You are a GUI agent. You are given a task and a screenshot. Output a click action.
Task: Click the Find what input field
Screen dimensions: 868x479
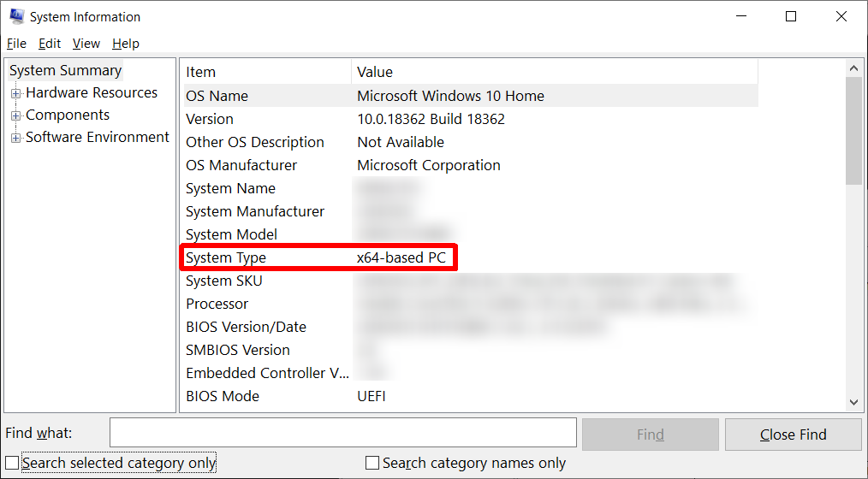click(x=343, y=433)
